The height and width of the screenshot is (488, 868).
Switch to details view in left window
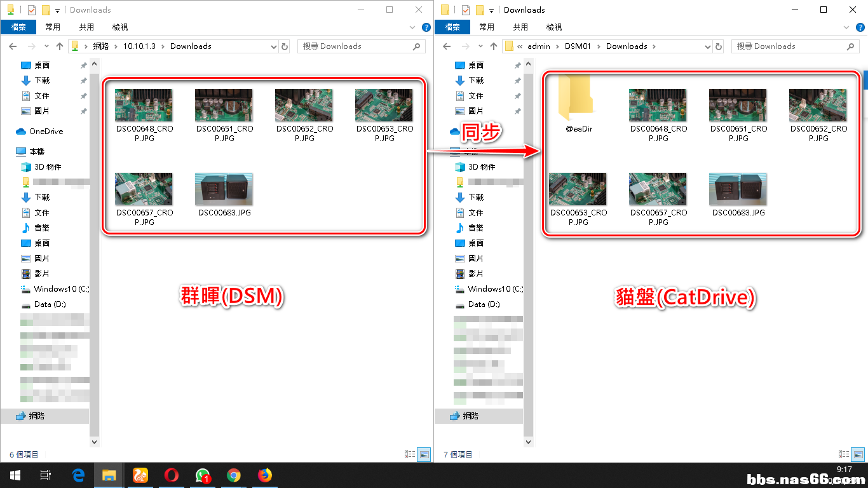point(410,454)
